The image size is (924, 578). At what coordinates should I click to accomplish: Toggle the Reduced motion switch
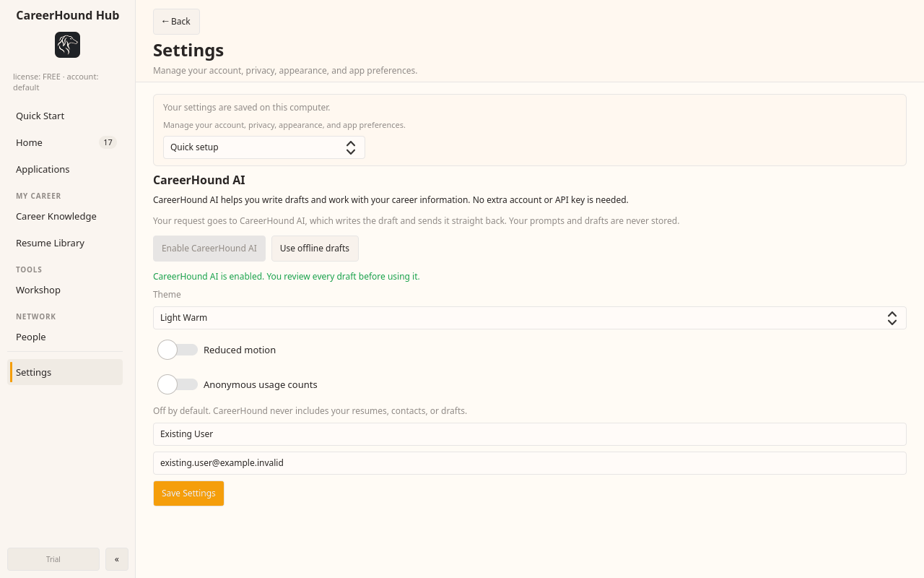(178, 350)
